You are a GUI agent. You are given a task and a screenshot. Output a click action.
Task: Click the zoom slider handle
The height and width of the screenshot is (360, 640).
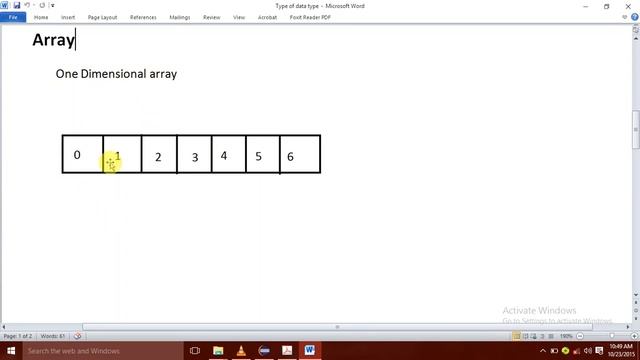612,336
